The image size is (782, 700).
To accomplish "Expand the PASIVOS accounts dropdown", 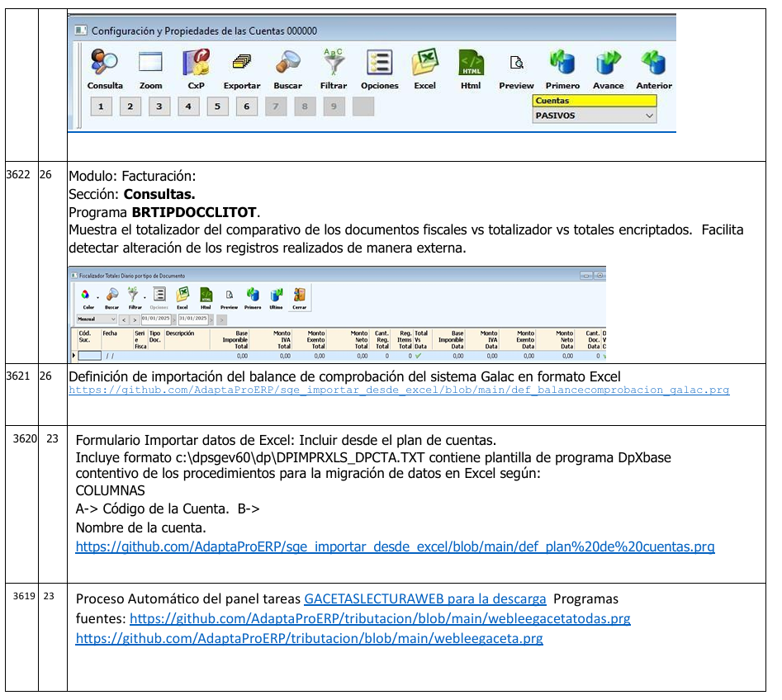I will coord(649,116).
